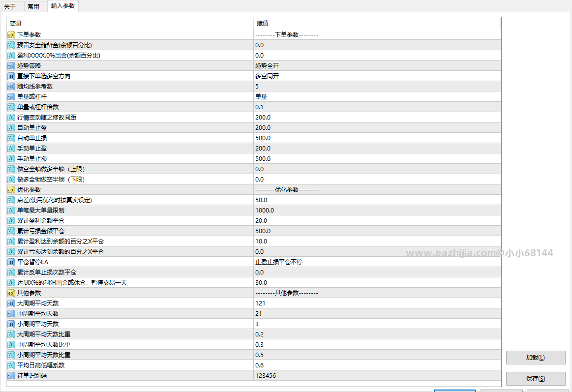
Task: Click the icon beside 行情变动随之修改间距
Action: pos(11,118)
